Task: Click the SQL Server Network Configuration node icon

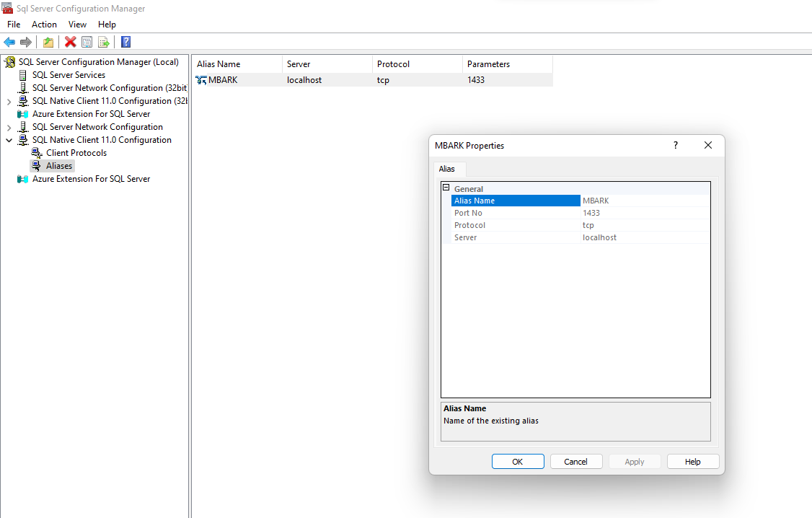Action: [23, 127]
